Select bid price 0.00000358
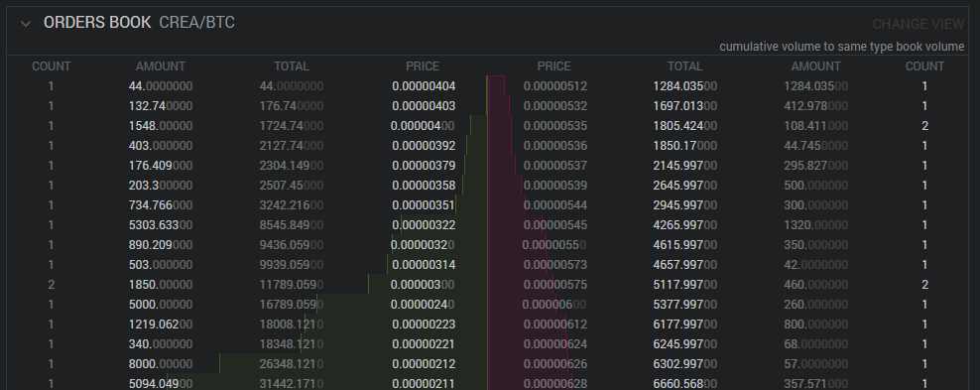This screenshot has height=390, width=980. coord(424,186)
